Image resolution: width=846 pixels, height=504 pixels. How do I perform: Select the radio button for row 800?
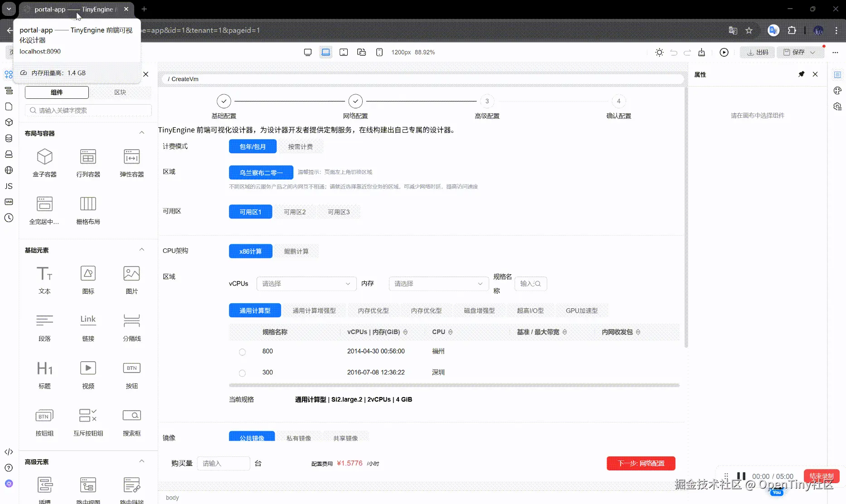pos(242,352)
